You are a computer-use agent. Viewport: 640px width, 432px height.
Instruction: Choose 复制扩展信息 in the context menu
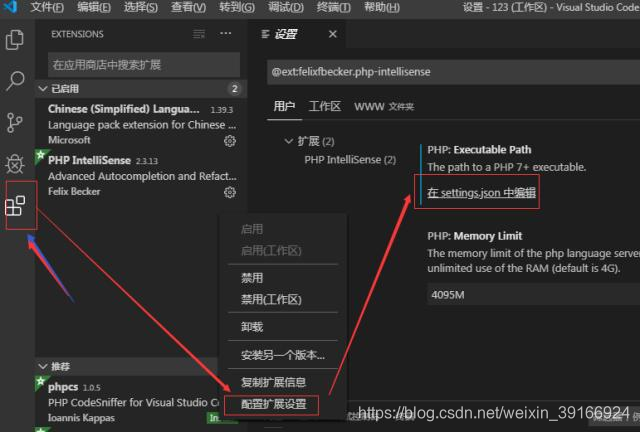273,383
